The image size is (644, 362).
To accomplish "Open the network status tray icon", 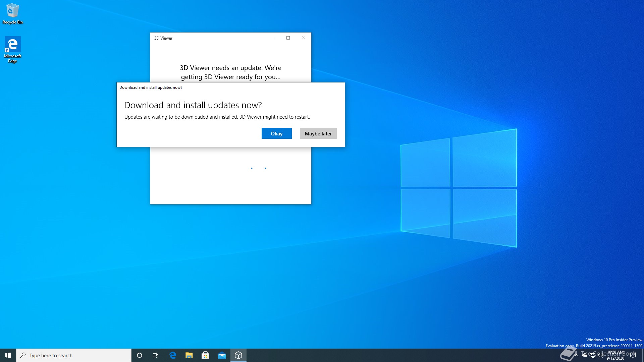I will coord(593,355).
